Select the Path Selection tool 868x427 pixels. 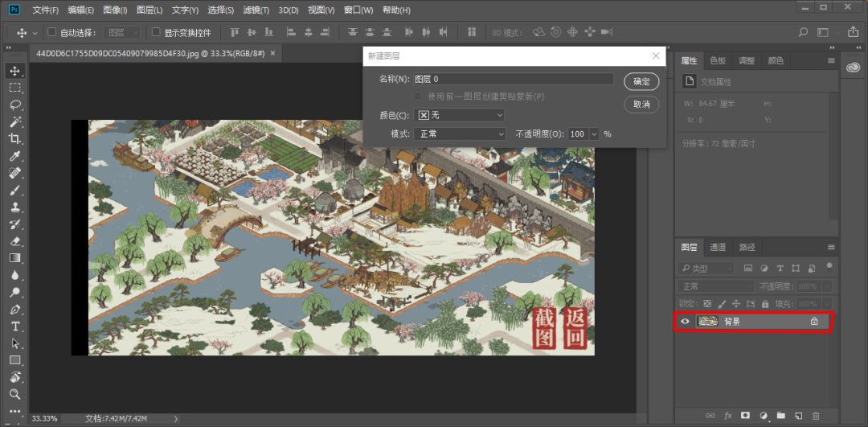[x=15, y=343]
